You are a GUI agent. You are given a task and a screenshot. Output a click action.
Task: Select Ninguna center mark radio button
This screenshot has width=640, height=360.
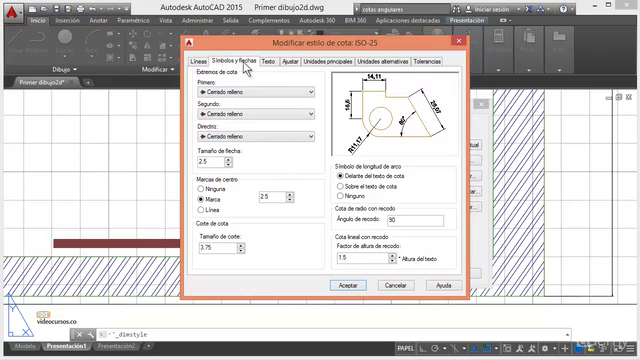(200, 189)
